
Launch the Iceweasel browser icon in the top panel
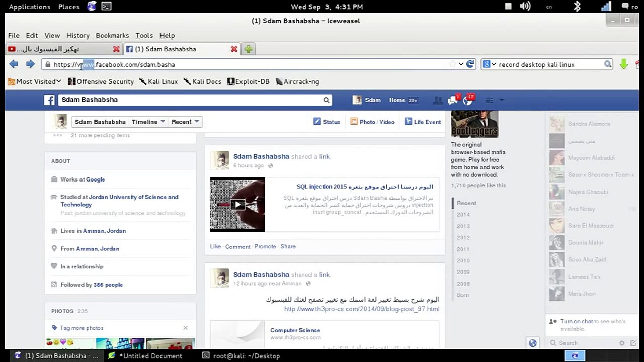92,6
